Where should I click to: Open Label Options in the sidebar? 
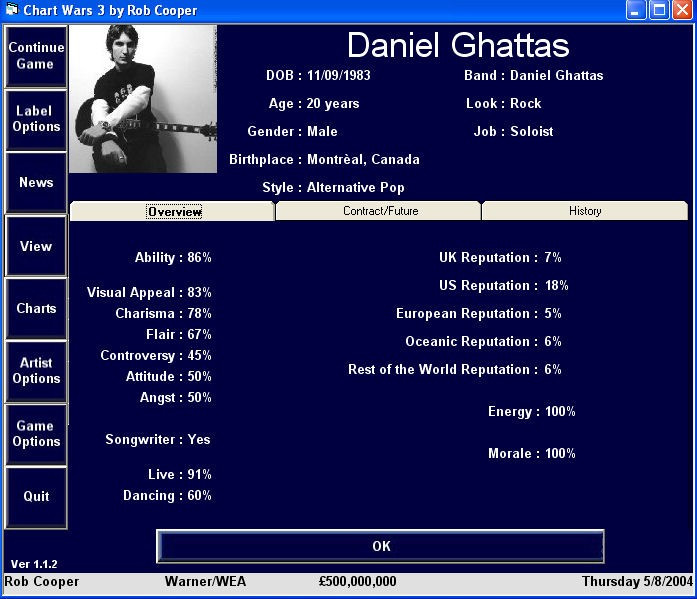point(36,120)
